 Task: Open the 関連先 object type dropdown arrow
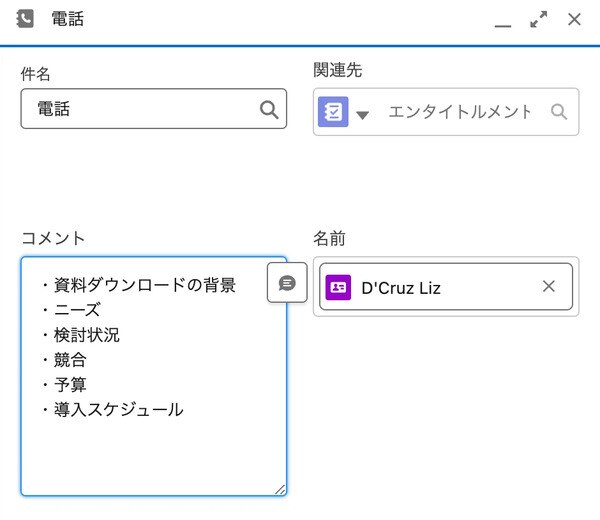[362, 114]
